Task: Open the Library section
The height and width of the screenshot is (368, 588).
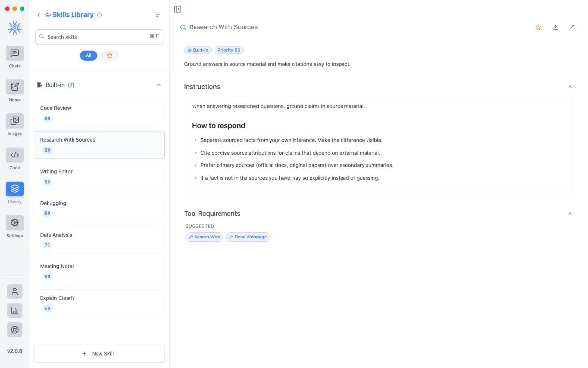Action: coord(15,189)
